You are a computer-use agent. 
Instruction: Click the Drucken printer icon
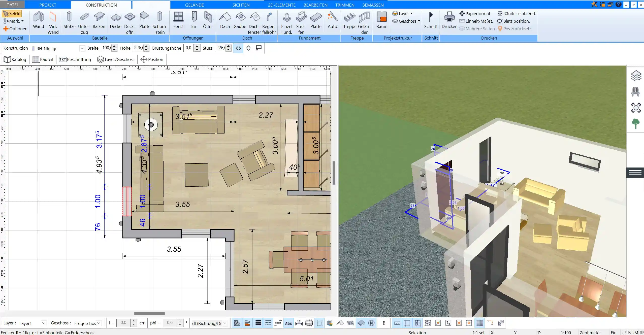click(x=449, y=20)
